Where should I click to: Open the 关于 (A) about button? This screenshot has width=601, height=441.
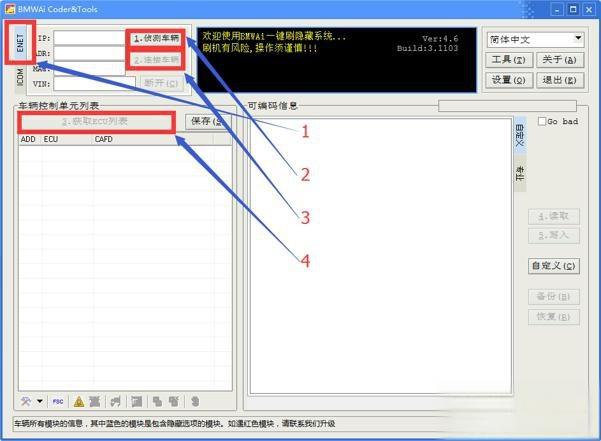pyautogui.click(x=560, y=60)
